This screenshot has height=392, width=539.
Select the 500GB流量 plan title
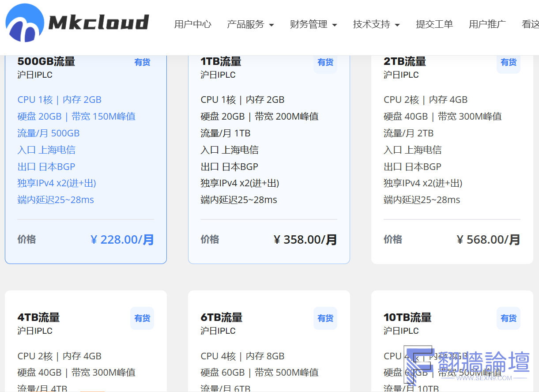tap(46, 61)
